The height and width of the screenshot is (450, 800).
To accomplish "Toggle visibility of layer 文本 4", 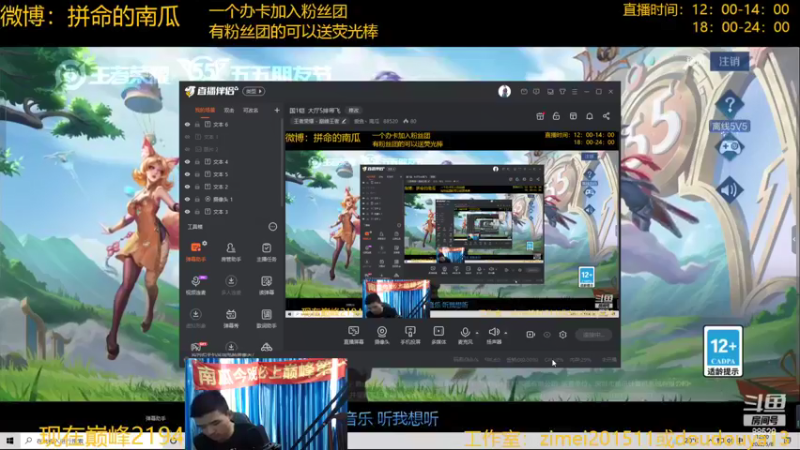I will (187, 162).
